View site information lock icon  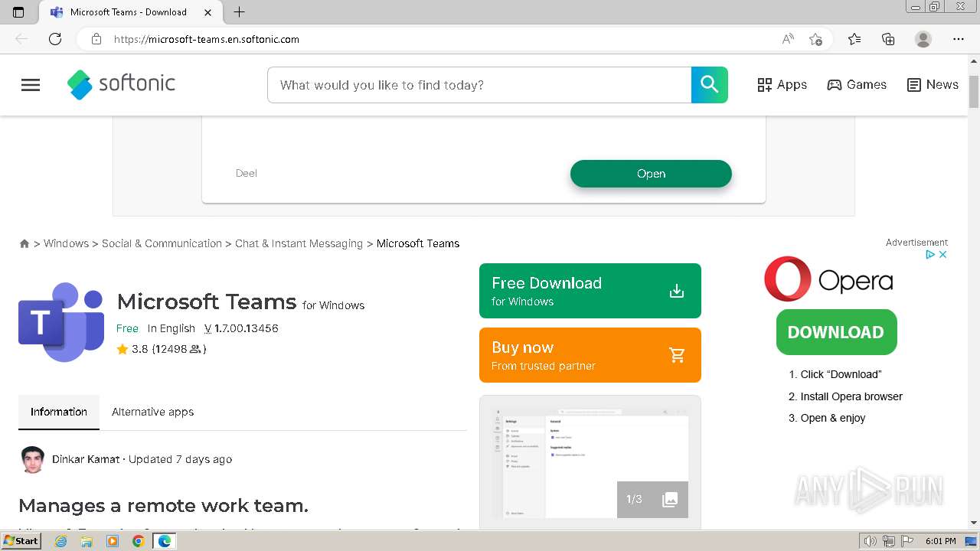(x=96, y=39)
